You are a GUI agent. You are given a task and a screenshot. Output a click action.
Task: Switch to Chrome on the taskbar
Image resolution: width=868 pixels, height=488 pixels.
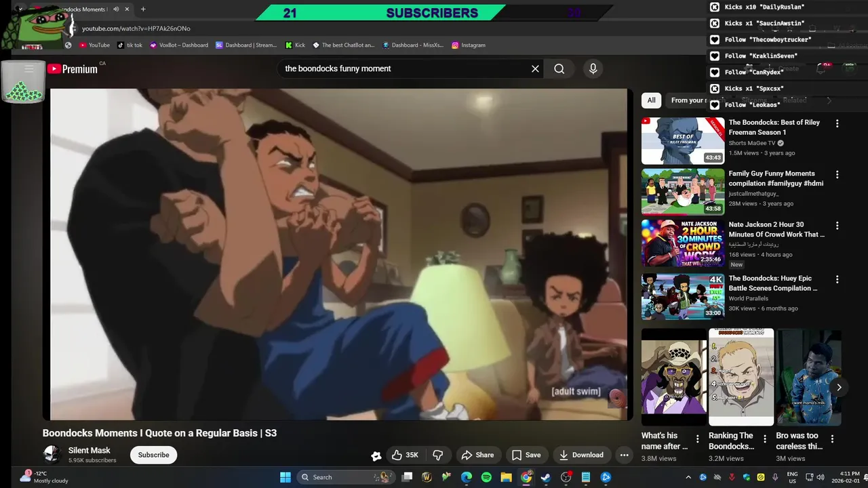tap(526, 477)
